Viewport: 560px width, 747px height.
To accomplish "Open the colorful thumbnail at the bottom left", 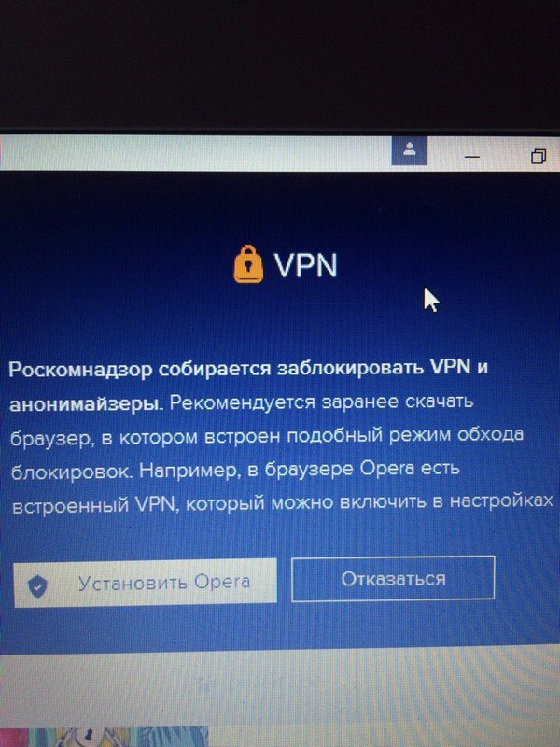I will pyautogui.click(x=105, y=736).
